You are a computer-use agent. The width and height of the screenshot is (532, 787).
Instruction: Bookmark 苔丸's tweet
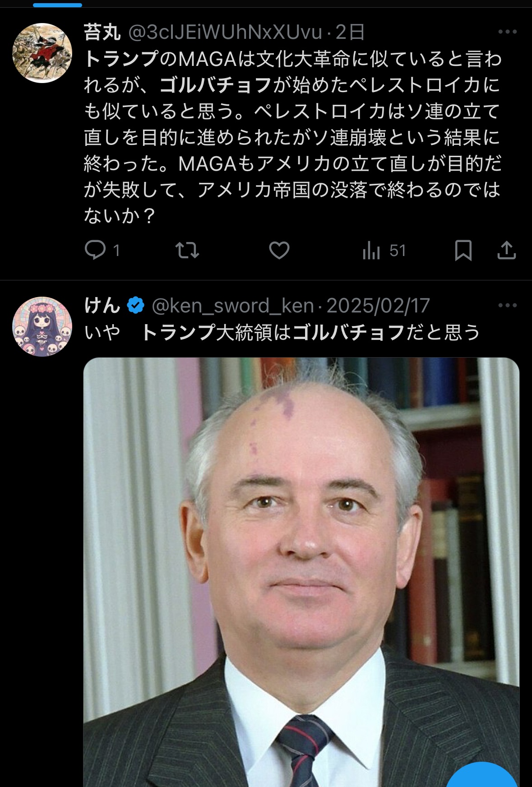(x=463, y=250)
